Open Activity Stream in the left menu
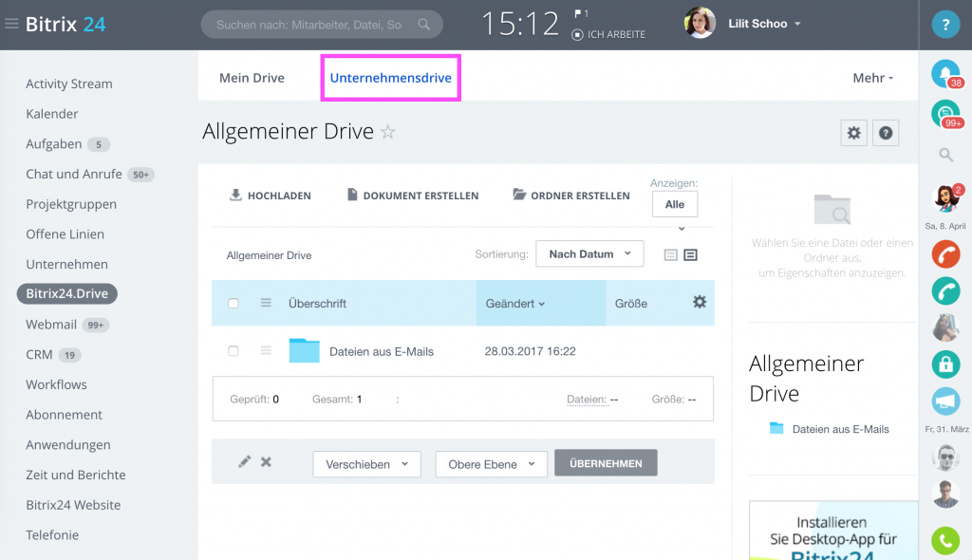The height and width of the screenshot is (560, 972). pos(68,84)
